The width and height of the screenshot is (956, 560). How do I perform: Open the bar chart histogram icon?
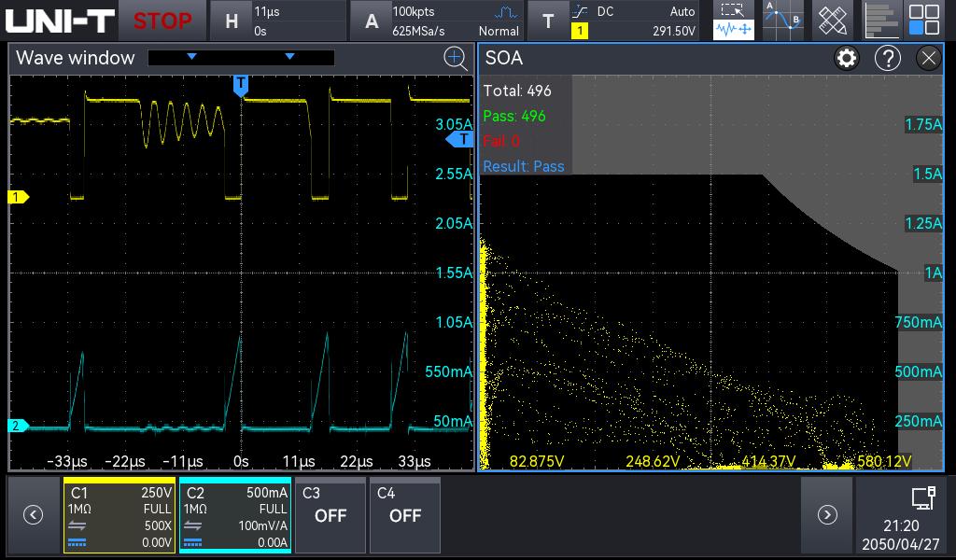point(880,21)
